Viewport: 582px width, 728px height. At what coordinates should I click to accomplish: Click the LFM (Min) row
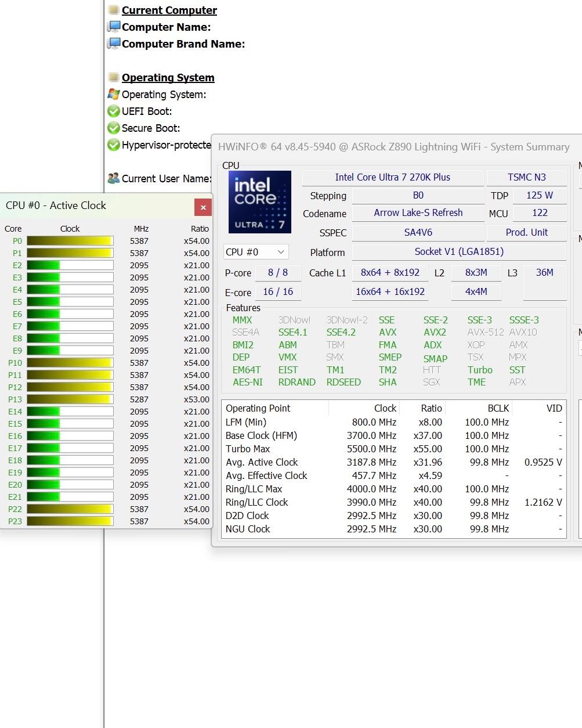pyautogui.click(x=394, y=423)
